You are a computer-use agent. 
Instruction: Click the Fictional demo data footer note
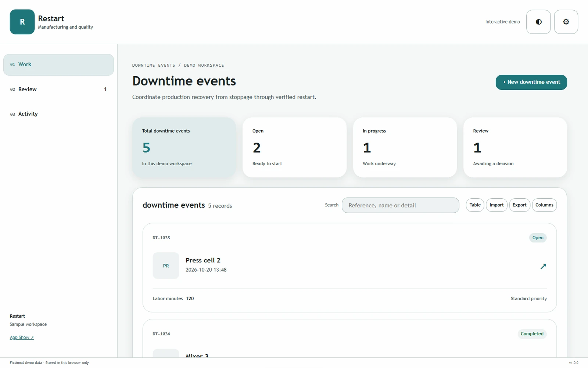point(49,362)
